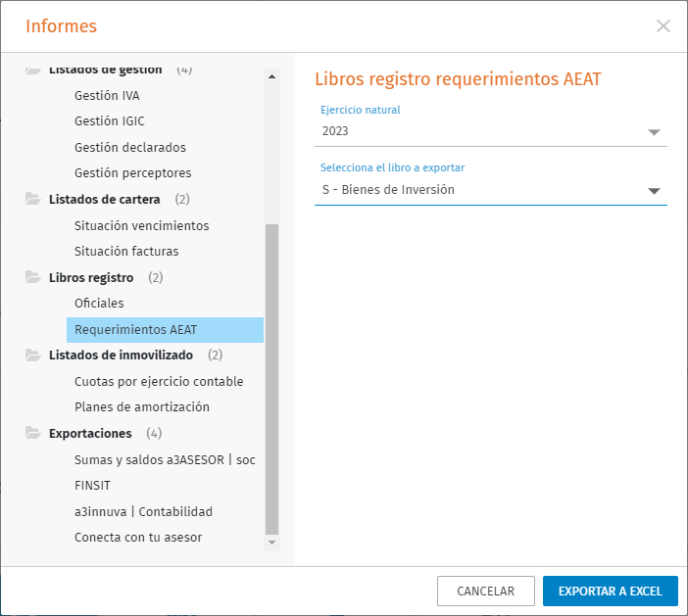Viewport: 688px width, 616px height.
Task: Click the 2023 value in Ejercicio natural
Action: [335, 131]
